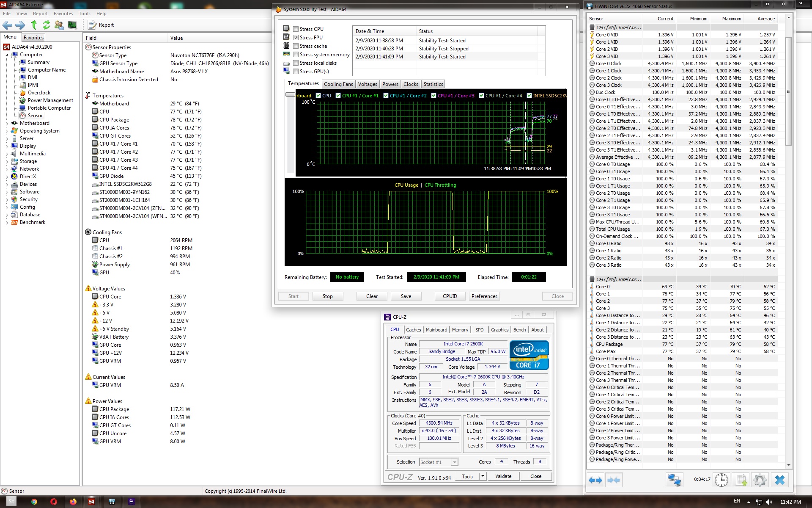Screen dimensions: 812x508
Task: Open HWiNFO settings gear icon
Action: 760,480
